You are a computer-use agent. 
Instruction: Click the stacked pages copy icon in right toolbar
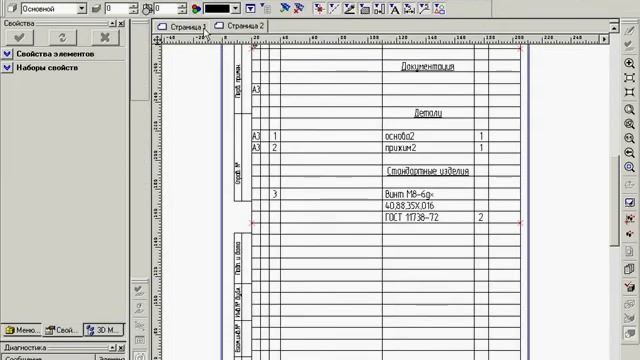pos(629,269)
